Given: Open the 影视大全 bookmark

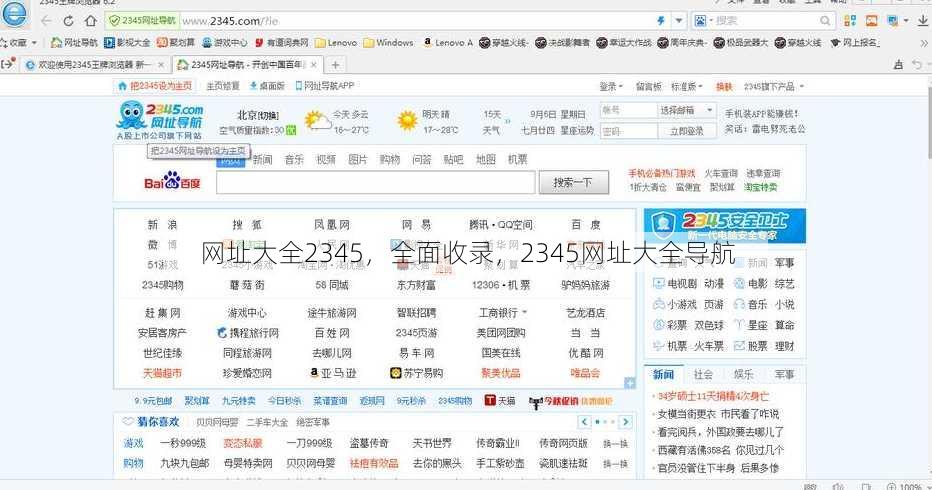Looking at the screenshot, I should pos(127,43).
